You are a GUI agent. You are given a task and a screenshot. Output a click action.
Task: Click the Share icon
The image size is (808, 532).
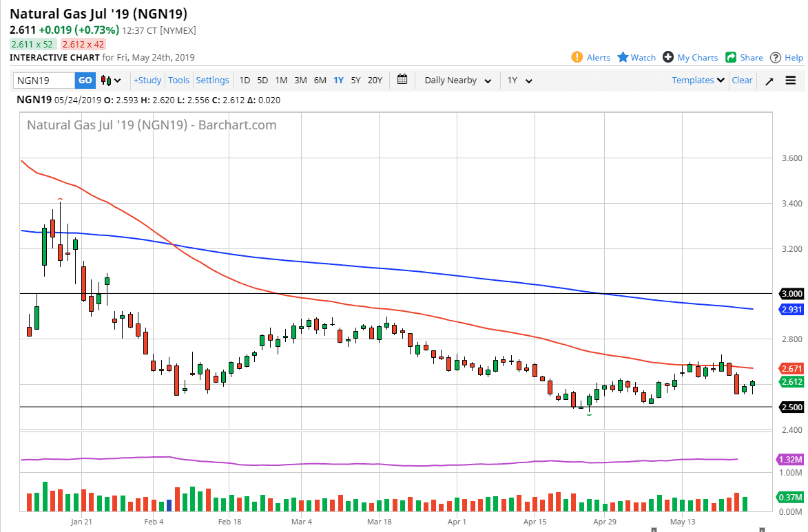tap(731, 58)
